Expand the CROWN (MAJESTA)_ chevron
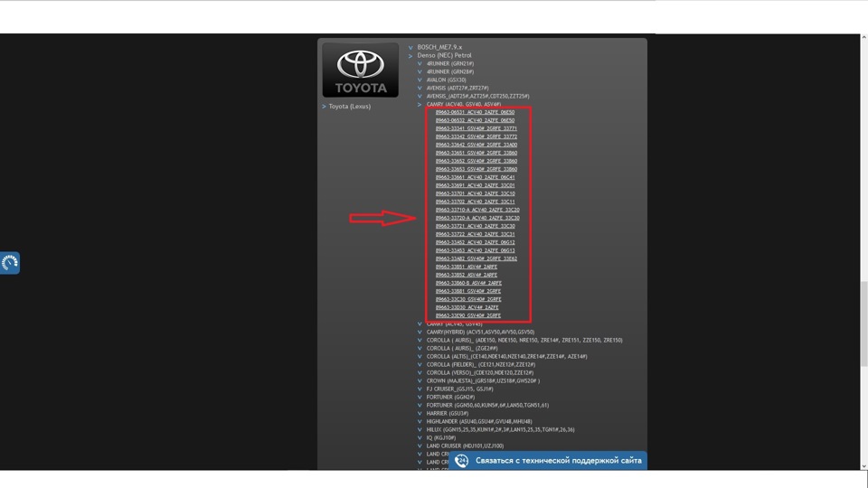 (420, 381)
